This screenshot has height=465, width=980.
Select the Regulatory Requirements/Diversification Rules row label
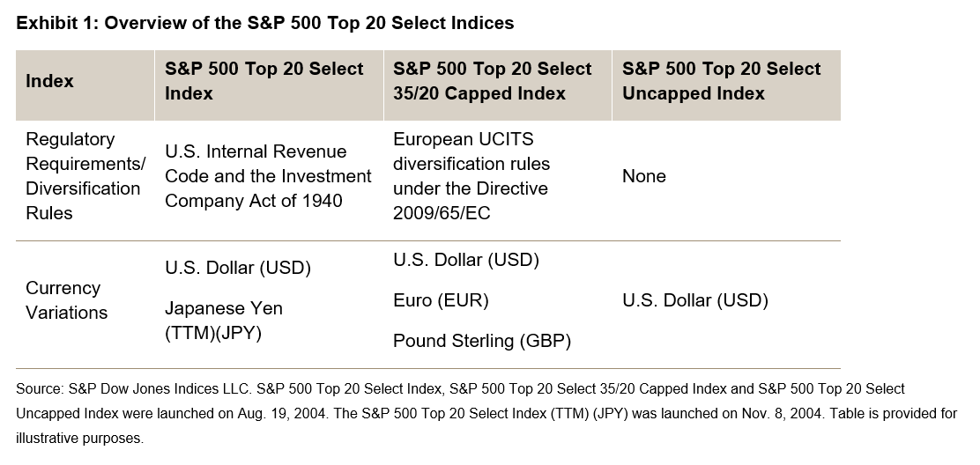(83, 176)
